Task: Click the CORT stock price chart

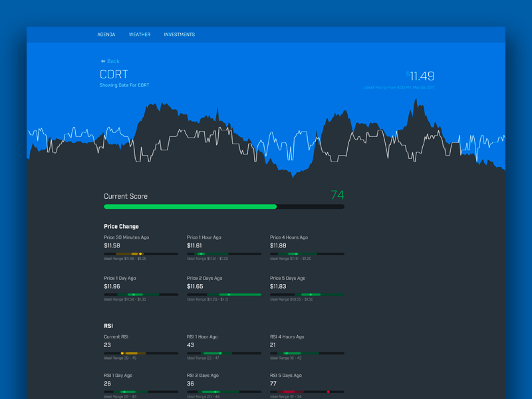Action: point(266,138)
